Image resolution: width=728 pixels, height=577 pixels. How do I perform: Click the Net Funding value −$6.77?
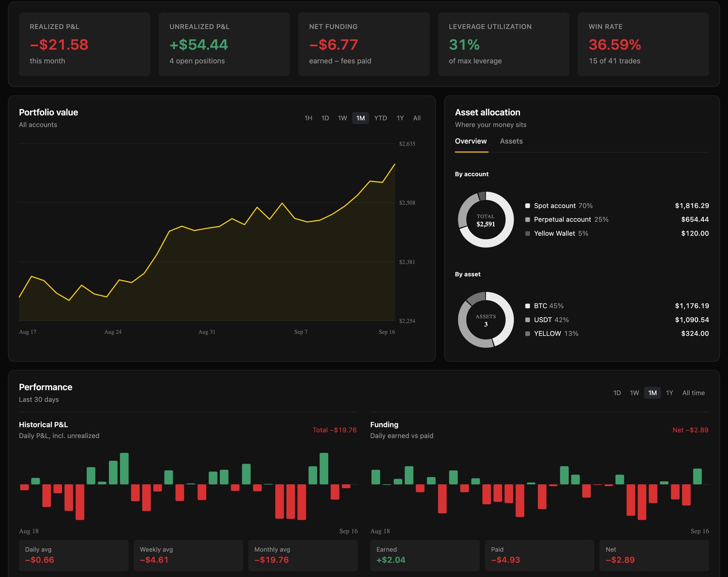pyautogui.click(x=334, y=45)
